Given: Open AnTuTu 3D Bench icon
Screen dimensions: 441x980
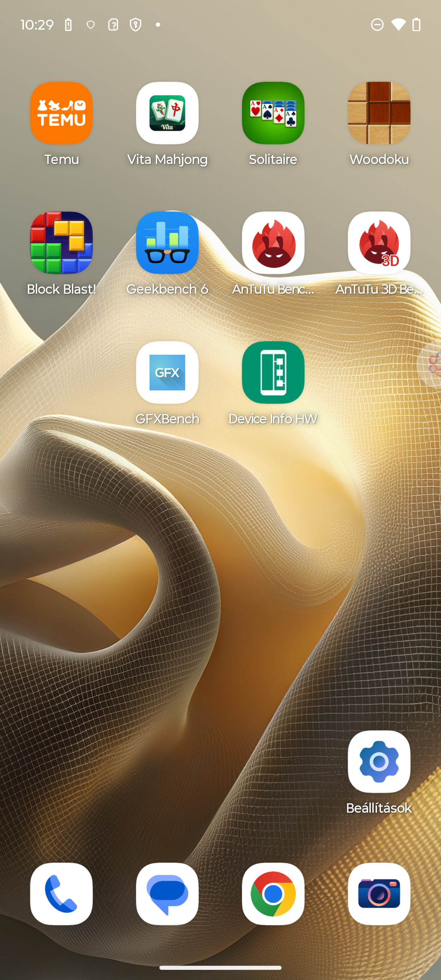Looking at the screenshot, I should tap(379, 243).
